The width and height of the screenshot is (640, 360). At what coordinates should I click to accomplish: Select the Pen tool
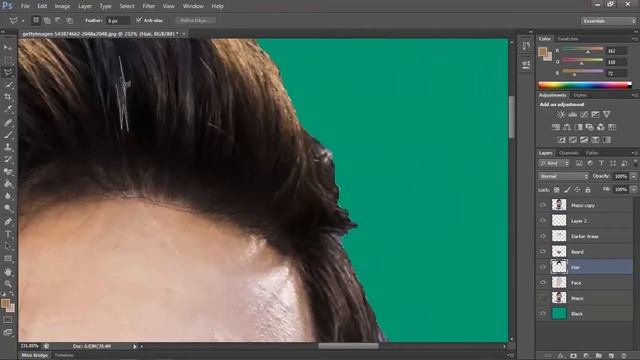pyautogui.click(x=8, y=221)
